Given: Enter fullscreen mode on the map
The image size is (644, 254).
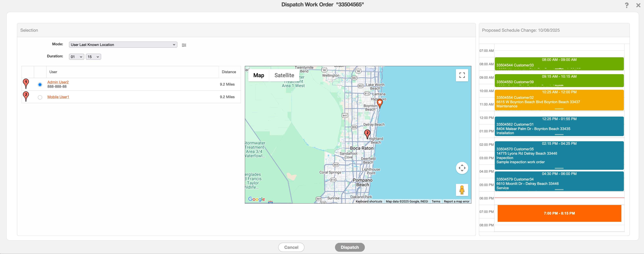Looking at the screenshot, I should pos(462,75).
